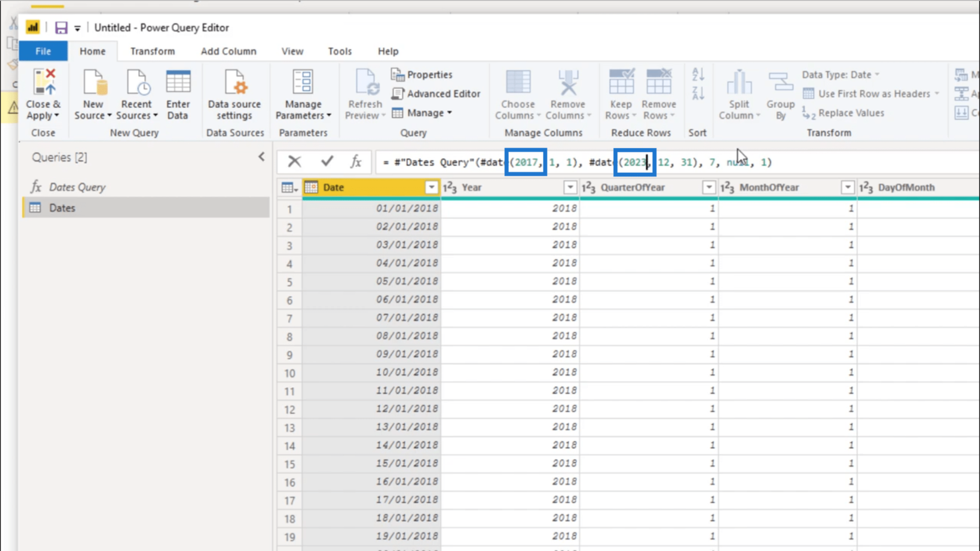Open the QuarterOfYear column filter dropdown
This screenshot has height=551, width=980.
click(x=709, y=187)
